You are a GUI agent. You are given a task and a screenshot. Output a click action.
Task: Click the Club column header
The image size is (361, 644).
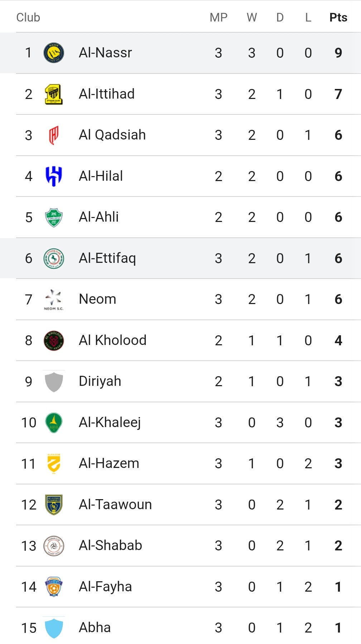[x=28, y=17]
